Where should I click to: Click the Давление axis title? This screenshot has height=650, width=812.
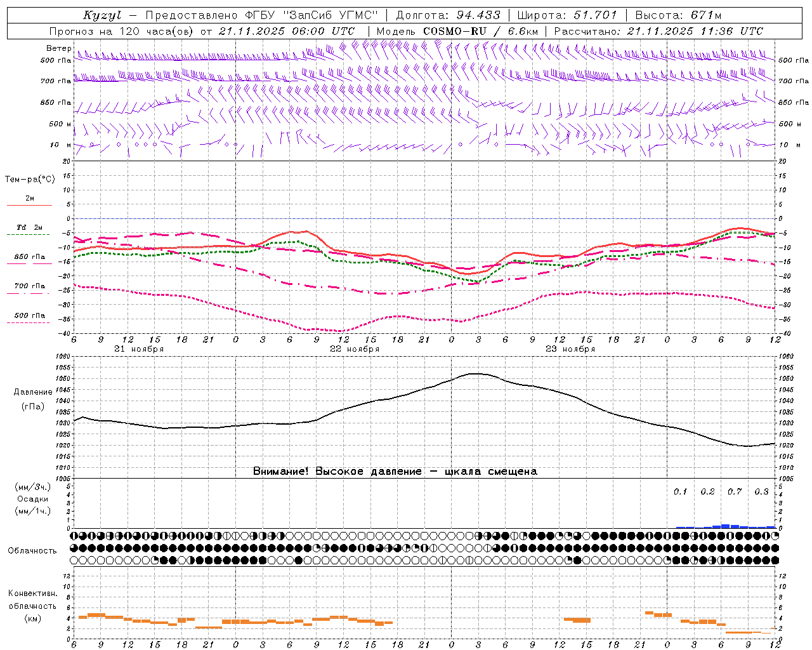(33, 392)
